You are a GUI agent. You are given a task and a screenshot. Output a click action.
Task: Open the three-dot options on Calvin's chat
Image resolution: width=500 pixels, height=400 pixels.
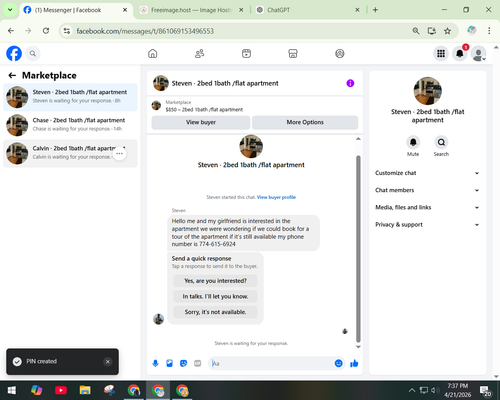tap(119, 153)
